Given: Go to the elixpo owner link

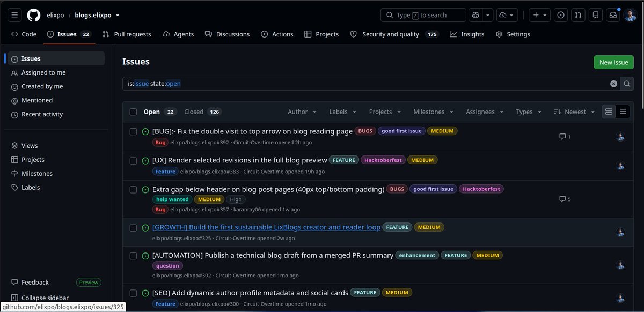Looking at the screenshot, I should click(55, 15).
